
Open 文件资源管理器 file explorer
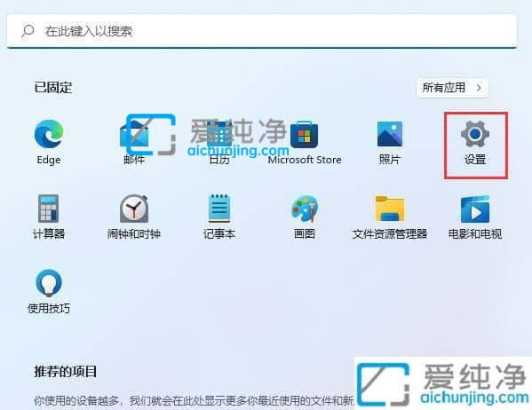coord(390,217)
